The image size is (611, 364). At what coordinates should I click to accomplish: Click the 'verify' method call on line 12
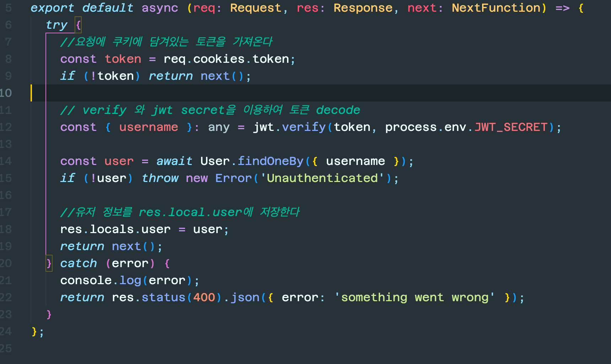(304, 127)
